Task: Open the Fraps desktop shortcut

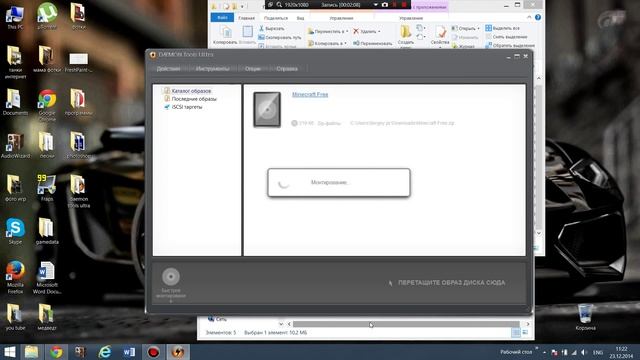Action: click(47, 188)
